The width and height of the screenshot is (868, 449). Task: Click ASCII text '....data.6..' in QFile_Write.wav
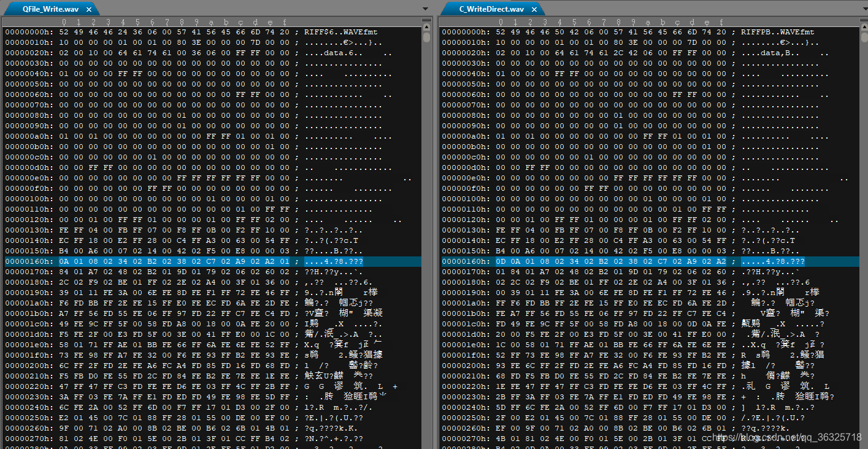click(333, 53)
